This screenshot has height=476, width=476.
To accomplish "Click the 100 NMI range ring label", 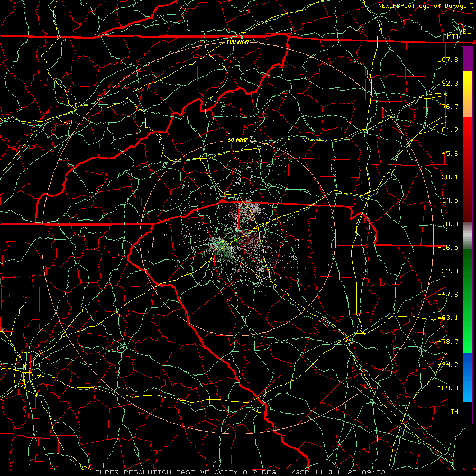I will pyautogui.click(x=237, y=42).
